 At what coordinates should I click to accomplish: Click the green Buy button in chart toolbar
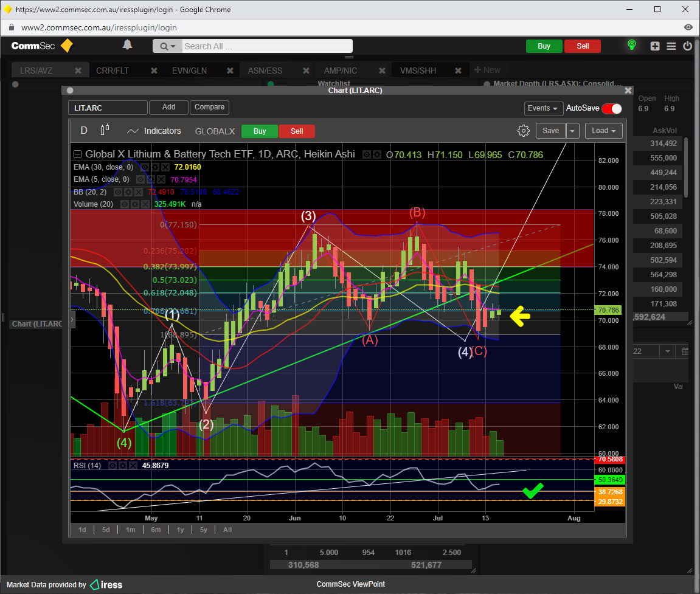click(259, 131)
